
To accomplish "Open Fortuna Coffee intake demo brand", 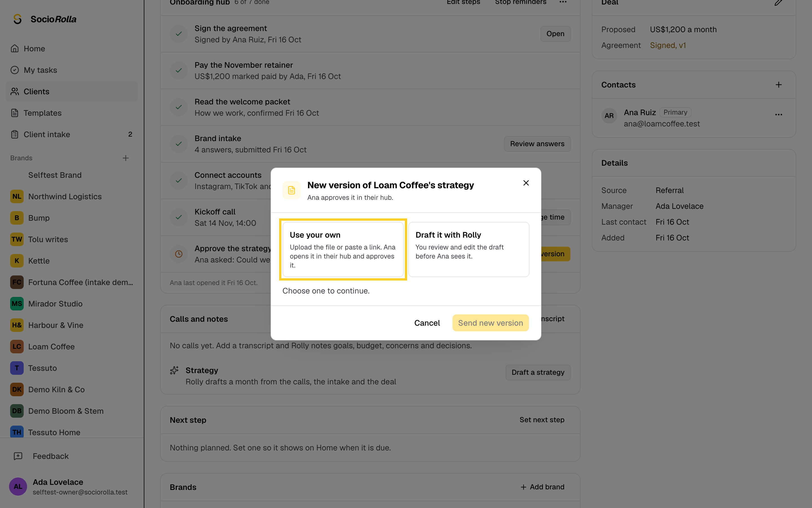I will 72,282.
